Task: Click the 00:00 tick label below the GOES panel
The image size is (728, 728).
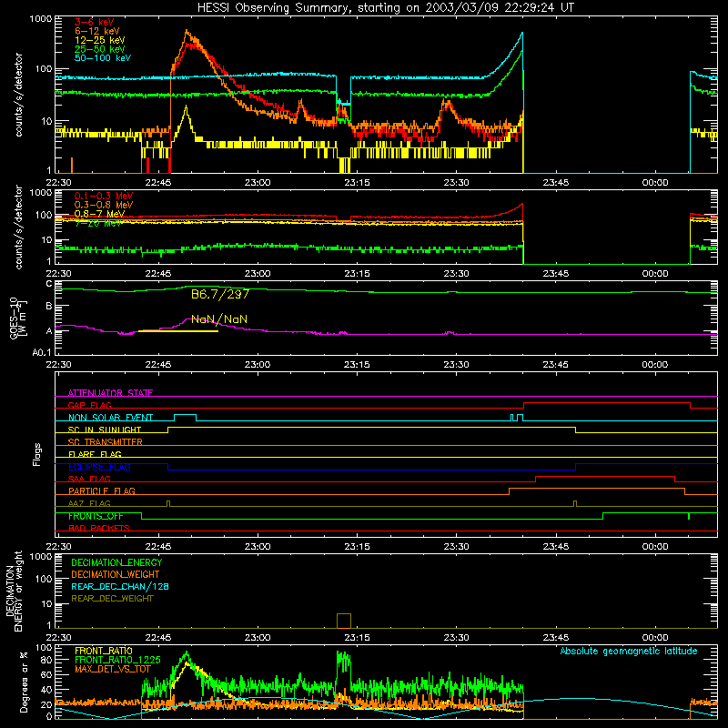Action: pos(655,365)
